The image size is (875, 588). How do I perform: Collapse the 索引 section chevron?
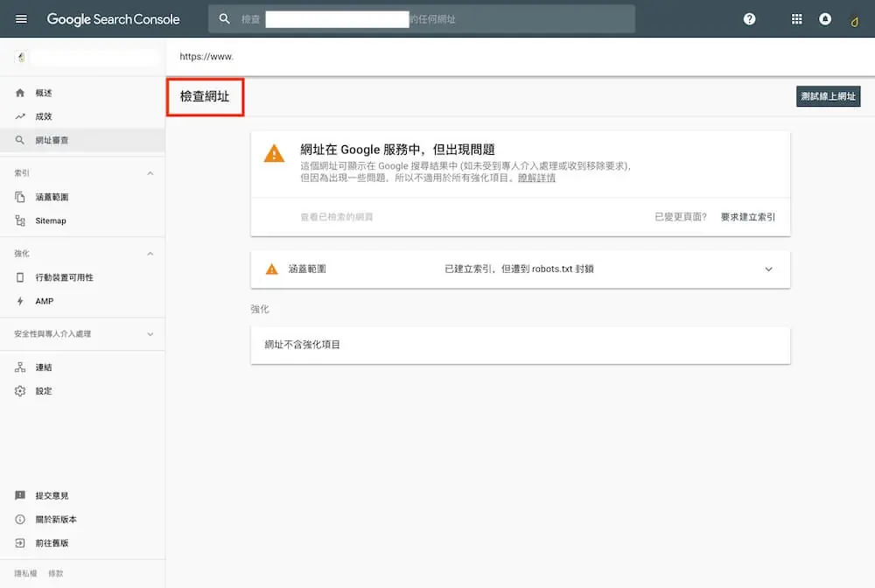click(150, 173)
